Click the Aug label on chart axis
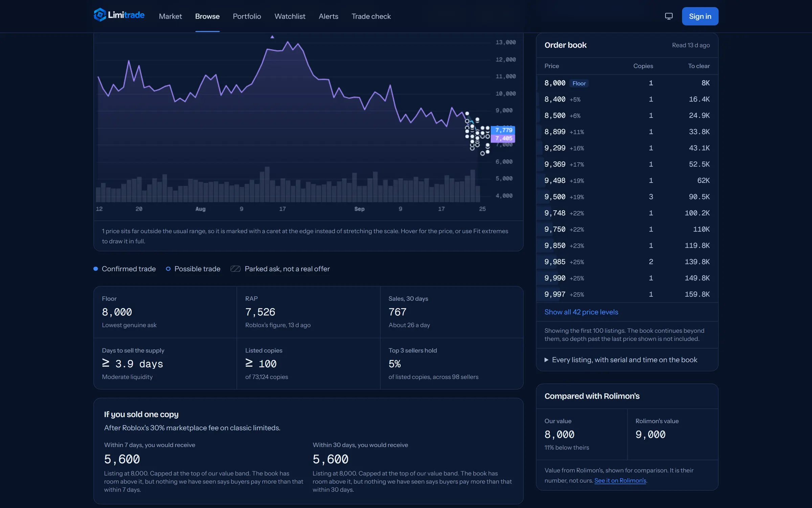 pos(200,209)
